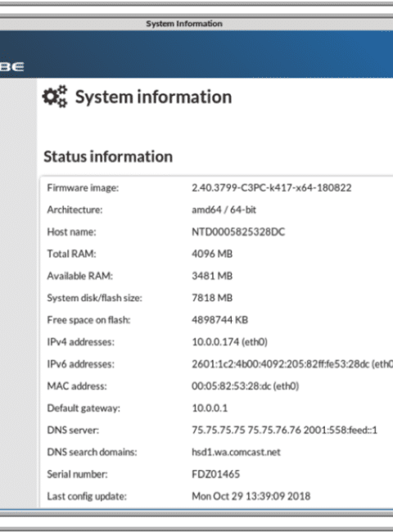The width and height of the screenshot is (393, 532).
Task: Click the Available RAM value 3481 MB
Action: [212, 276]
